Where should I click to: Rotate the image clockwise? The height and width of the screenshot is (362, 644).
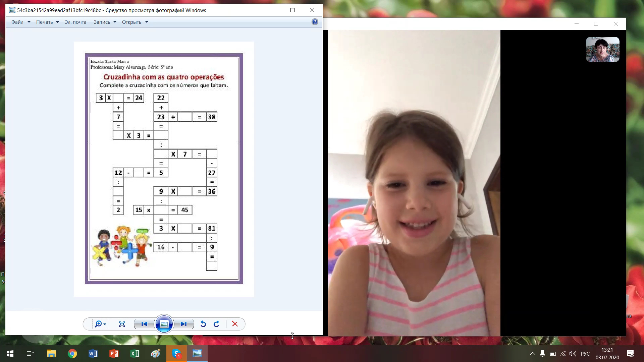pos(216,324)
